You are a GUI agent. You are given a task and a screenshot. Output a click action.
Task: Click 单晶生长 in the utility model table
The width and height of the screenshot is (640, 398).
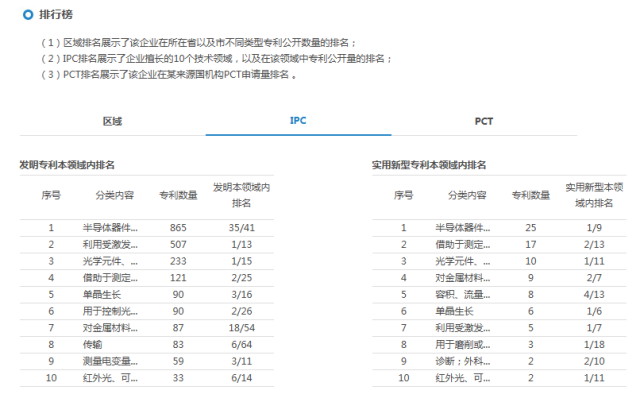454,311
